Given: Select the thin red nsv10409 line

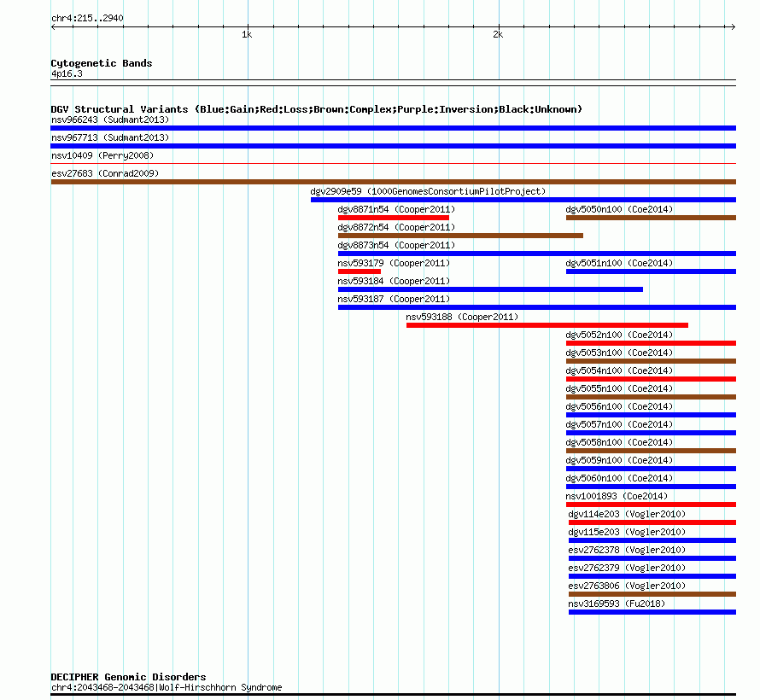Looking at the screenshot, I should pos(393,164).
